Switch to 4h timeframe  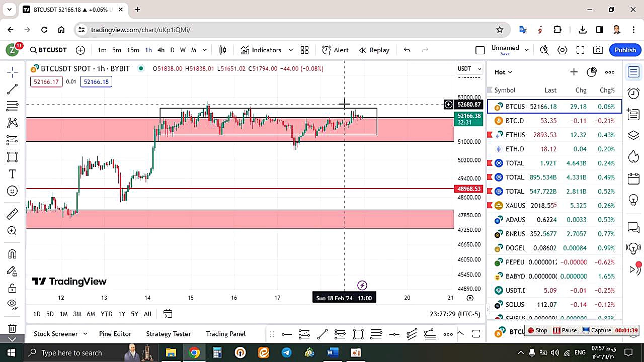tap(161, 50)
